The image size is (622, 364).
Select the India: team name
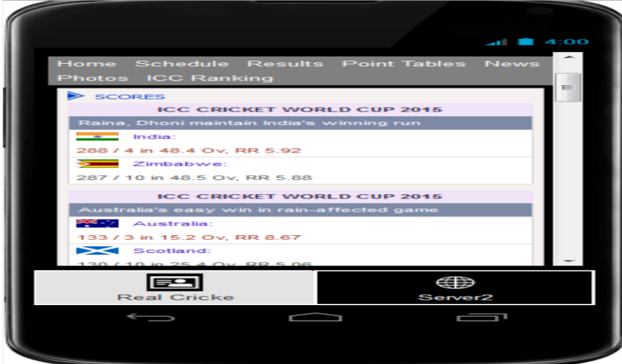click(154, 136)
